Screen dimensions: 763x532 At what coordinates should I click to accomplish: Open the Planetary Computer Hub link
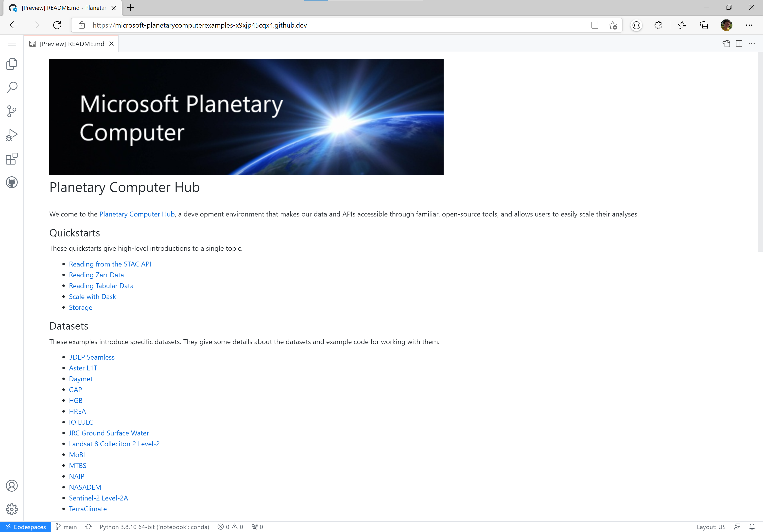point(137,214)
